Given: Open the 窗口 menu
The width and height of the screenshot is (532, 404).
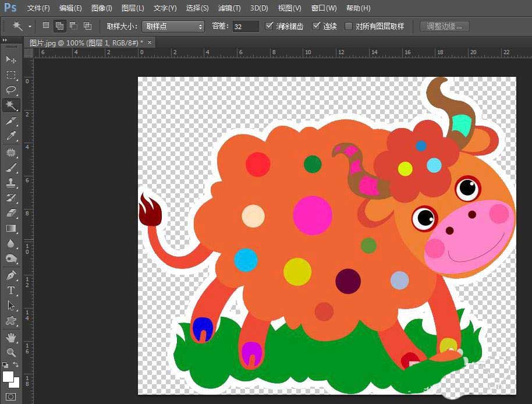Looking at the screenshot, I should [x=323, y=8].
